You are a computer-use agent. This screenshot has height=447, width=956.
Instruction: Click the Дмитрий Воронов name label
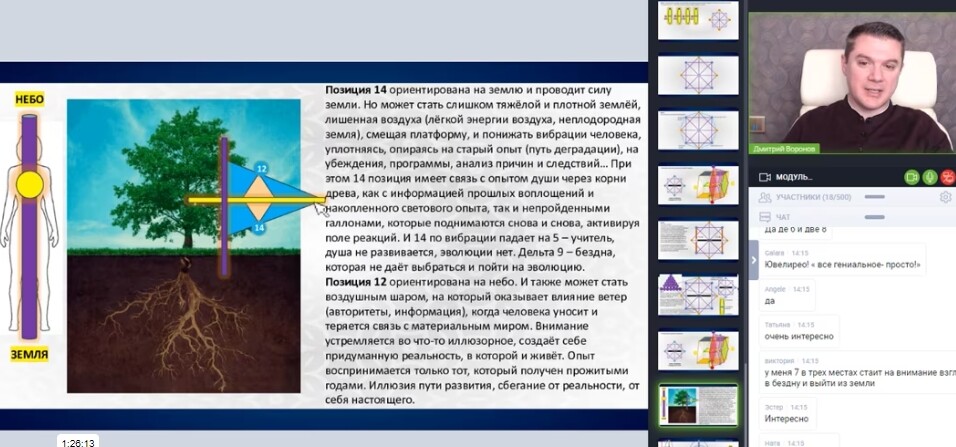pos(784,148)
